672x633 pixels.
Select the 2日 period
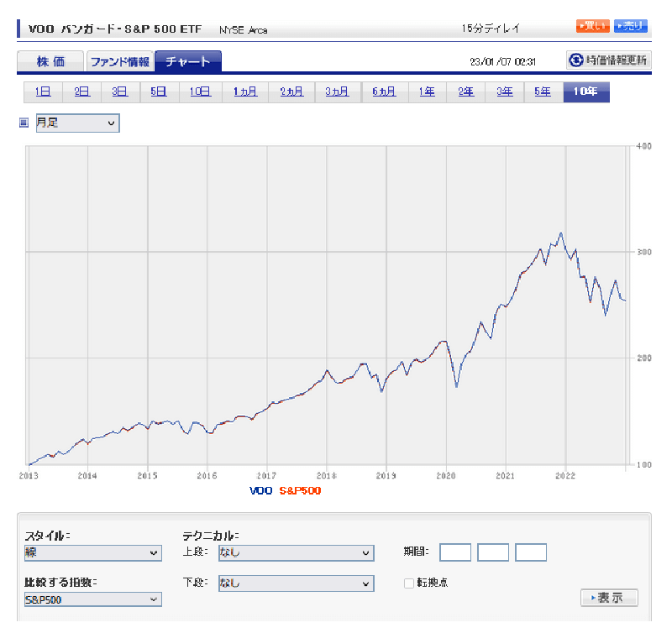tap(81, 92)
